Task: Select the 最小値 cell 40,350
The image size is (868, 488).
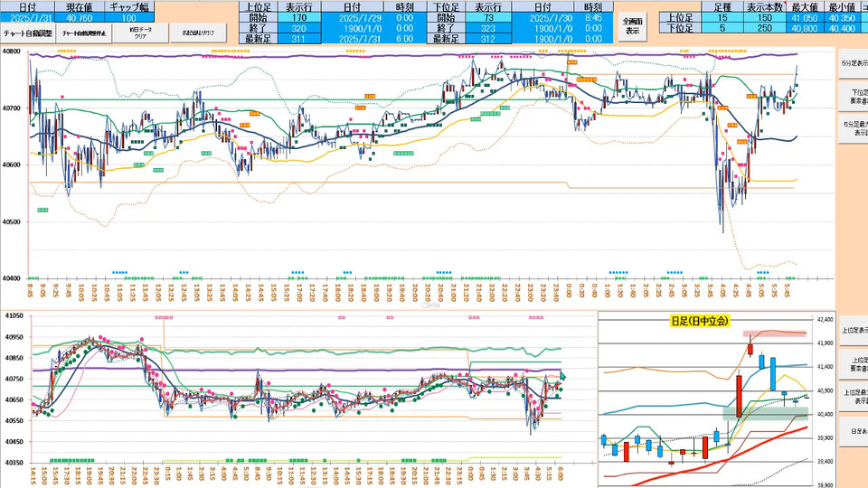Action: pos(842,18)
